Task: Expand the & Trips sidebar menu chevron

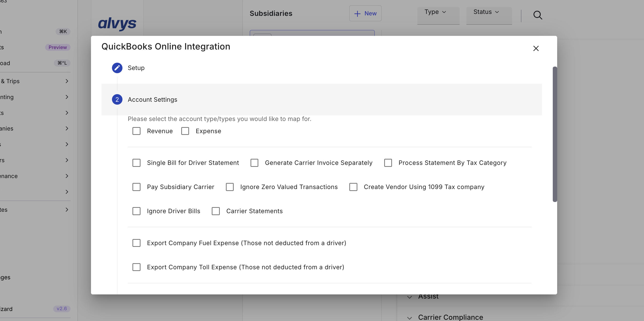Action: 67,81
